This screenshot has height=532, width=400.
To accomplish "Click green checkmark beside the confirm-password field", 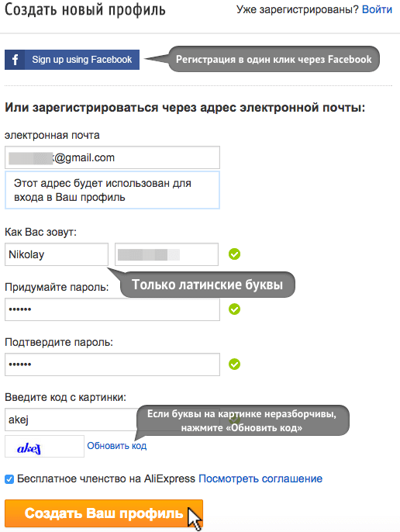I will [x=234, y=364].
